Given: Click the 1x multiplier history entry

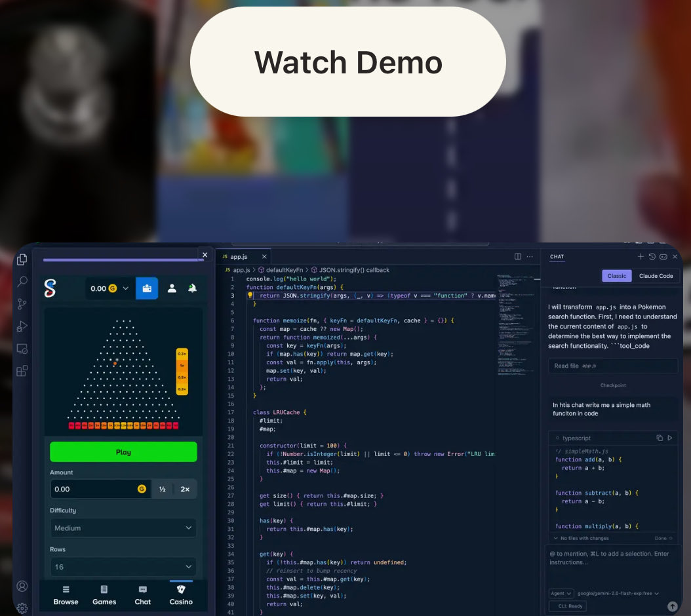Looking at the screenshot, I should [x=182, y=365].
